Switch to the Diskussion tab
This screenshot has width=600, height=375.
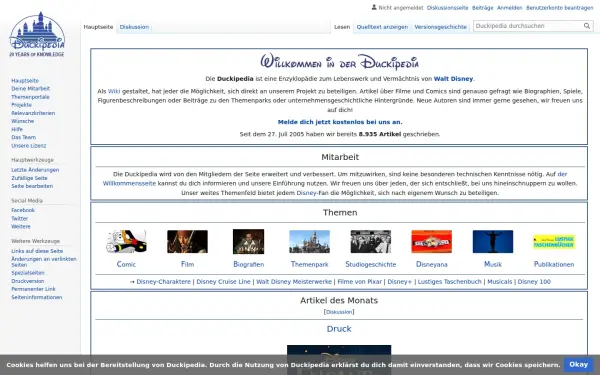pos(134,27)
